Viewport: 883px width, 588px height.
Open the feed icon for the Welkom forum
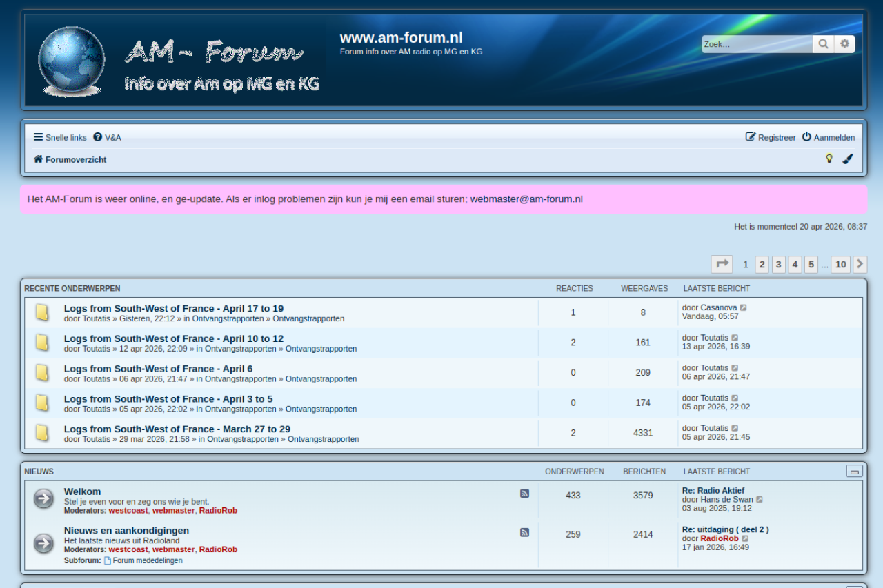(x=525, y=494)
